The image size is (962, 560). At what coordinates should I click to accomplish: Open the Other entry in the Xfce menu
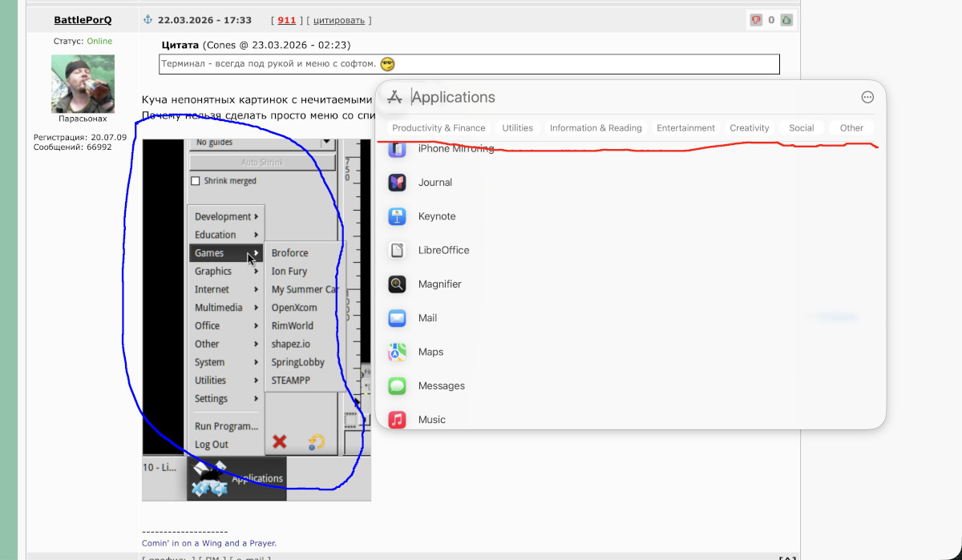[x=227, y=344]
